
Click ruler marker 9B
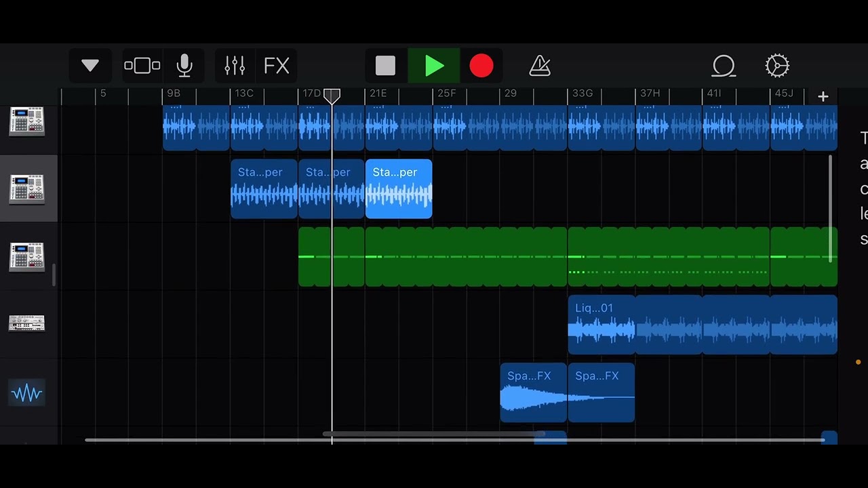(x=173, y=94)
